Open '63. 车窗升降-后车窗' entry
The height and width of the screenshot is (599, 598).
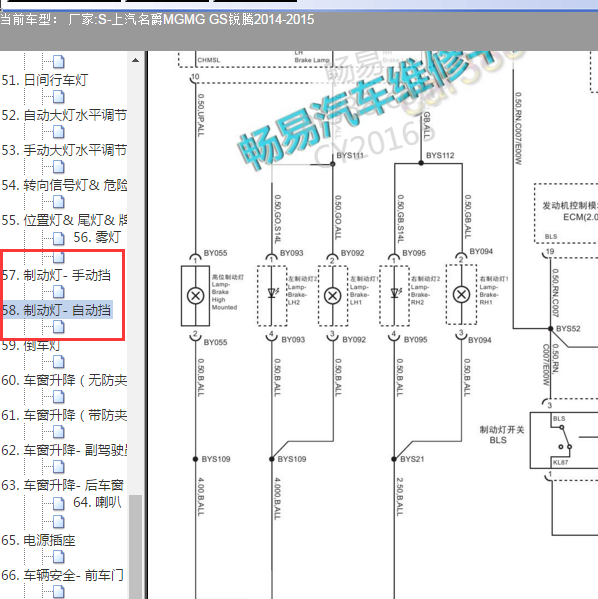pos(63,485)
